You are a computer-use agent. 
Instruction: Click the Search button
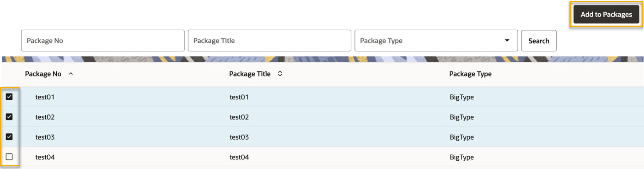(x=539, y=41)
